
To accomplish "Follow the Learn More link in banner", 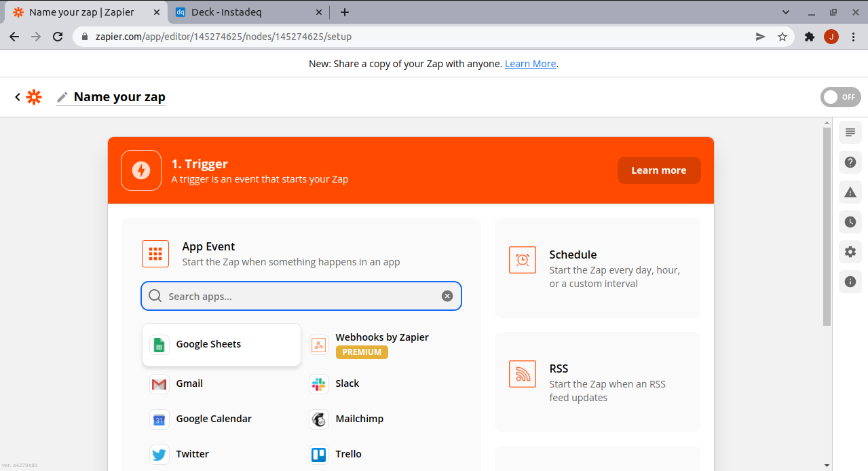I will pos(530,64).
